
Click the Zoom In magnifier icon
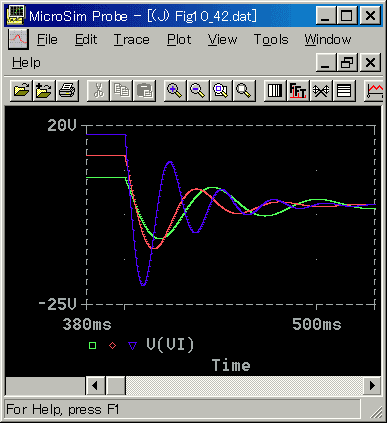(x=174, y=90)
